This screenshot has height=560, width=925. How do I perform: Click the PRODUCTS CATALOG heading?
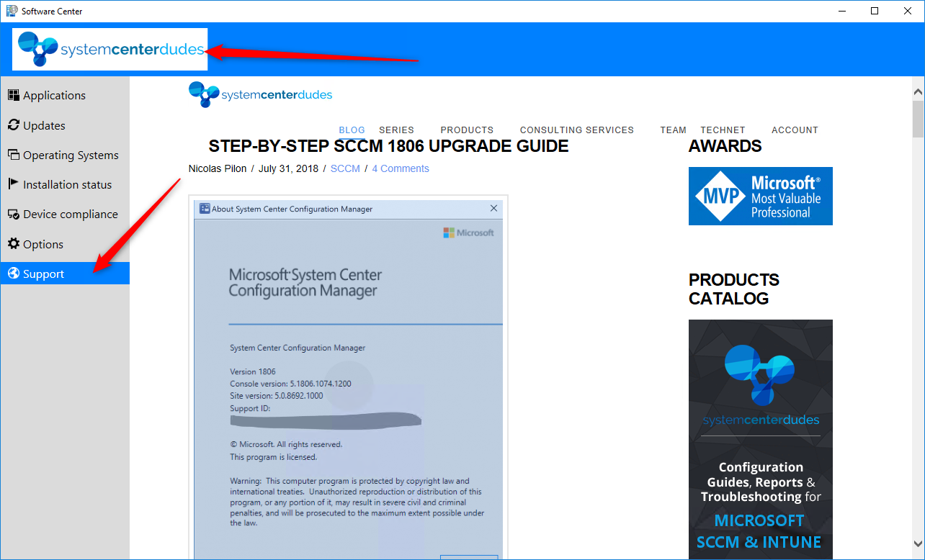(734, 289)
